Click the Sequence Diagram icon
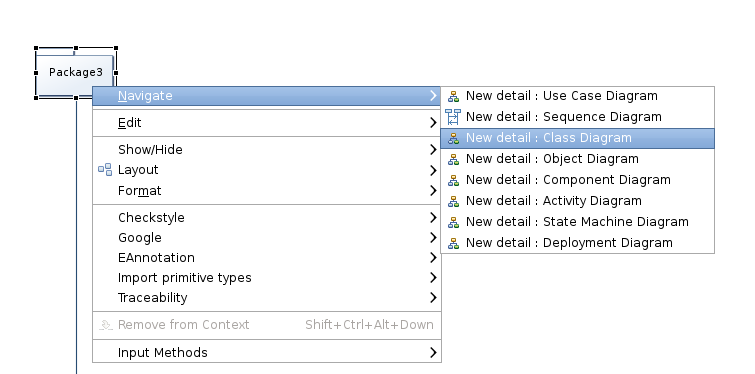This screenshot has width=755, height=374. point(453,117)
